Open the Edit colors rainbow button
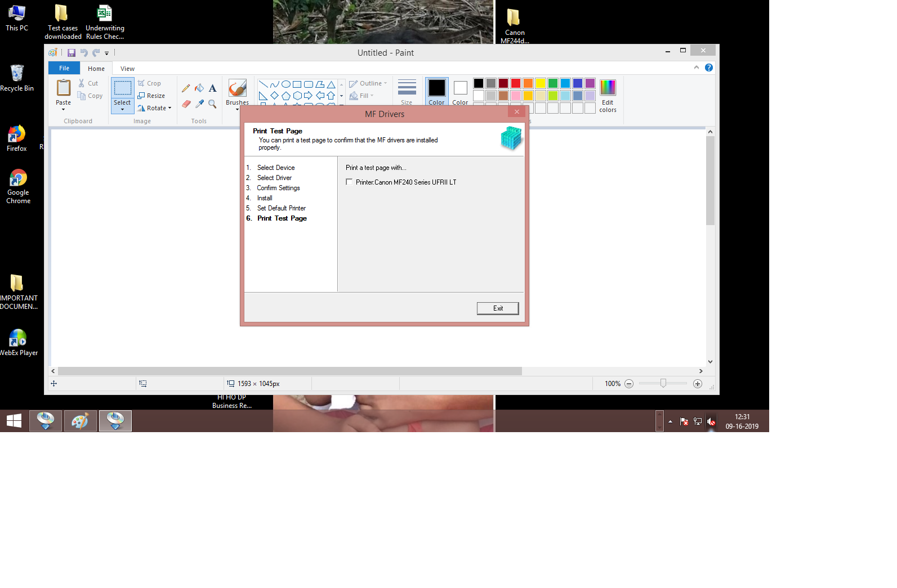This screenshot has height=588, width=897. [x=608, y=96]
